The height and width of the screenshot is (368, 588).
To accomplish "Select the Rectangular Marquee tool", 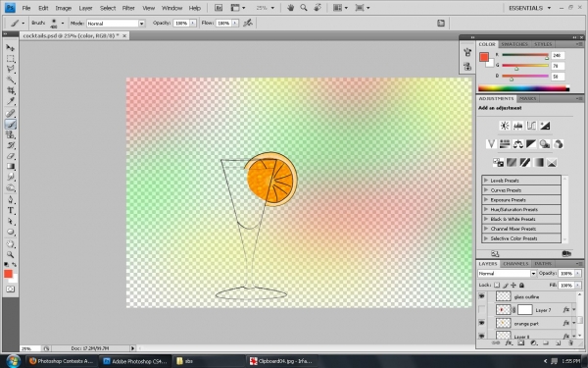I will point(10,59).
